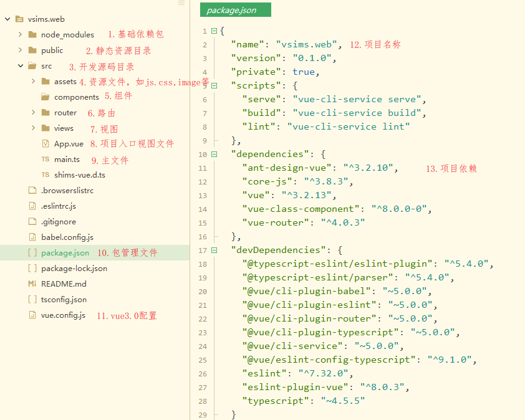
Task: Open App.vue in the file tree
Action: pyautogui.click(x=69, y=144)
